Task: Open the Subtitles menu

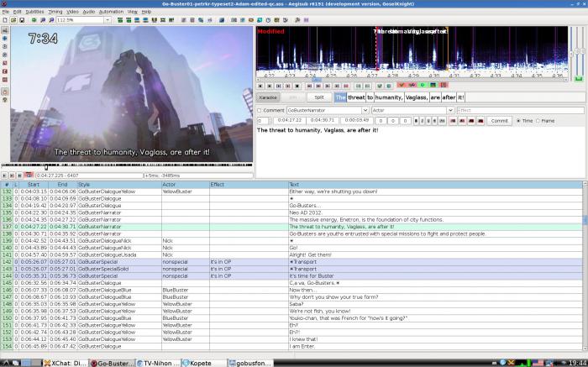Action: [x=34, y=12]
